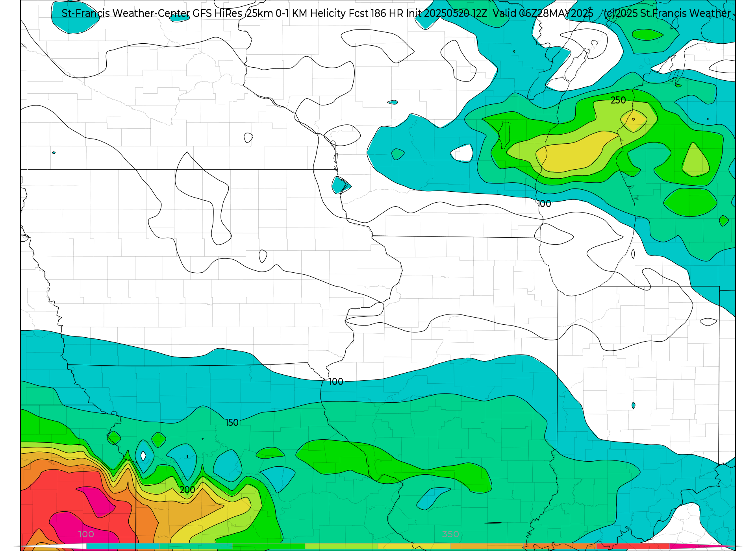Click the '0-1 KM Helicity' product name

point(311,13)
